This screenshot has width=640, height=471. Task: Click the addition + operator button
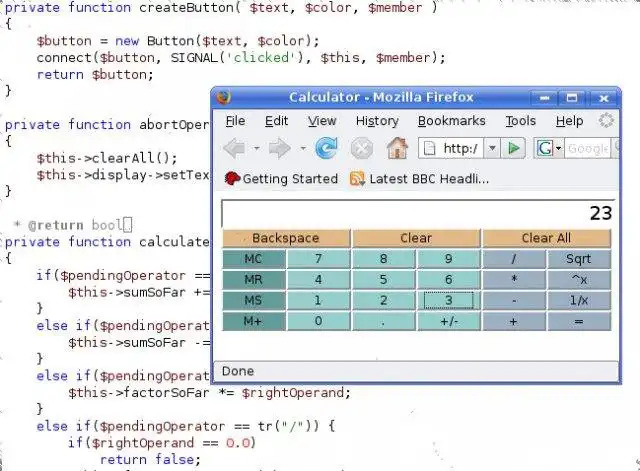click(514, 321)
